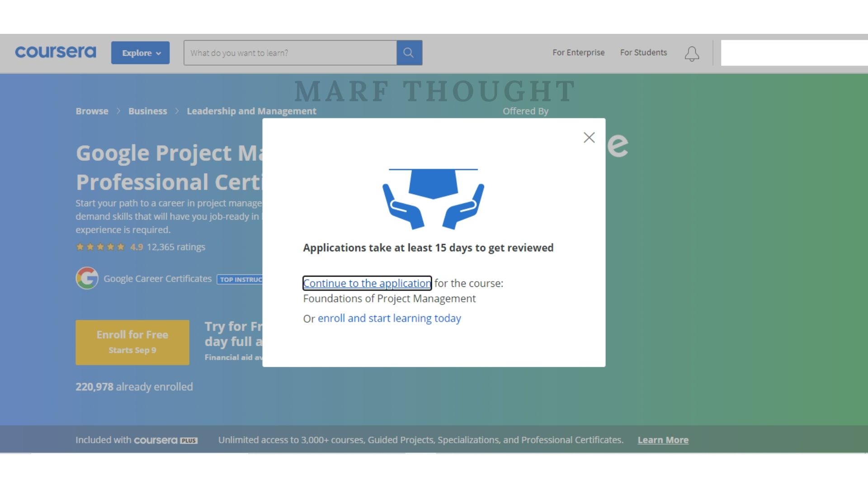This screenshot has width=868, height=488.
Task: Click the Coursera logo
Action: [x=55, y=52]
